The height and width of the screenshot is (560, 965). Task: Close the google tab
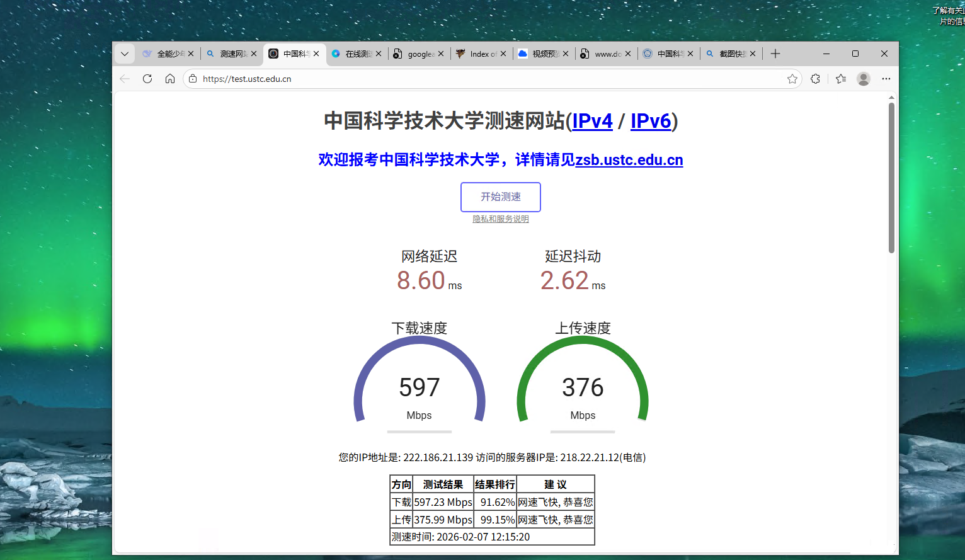pos(441,54)
